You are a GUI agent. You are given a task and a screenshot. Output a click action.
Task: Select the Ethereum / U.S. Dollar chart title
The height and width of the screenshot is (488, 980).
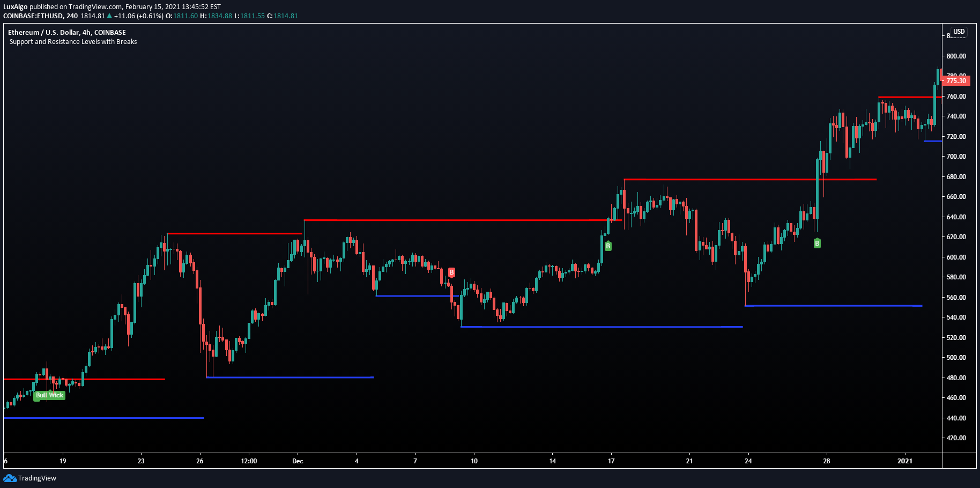(x=66, y=32)
